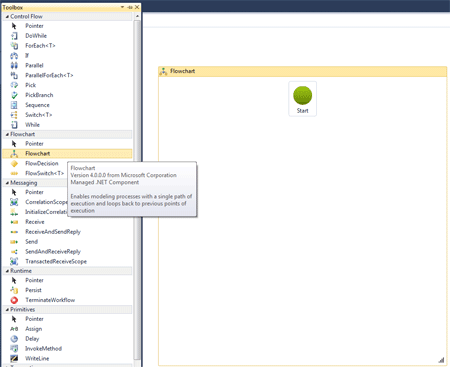This screenshot has height=367, width=450.
Task: Toggle auto-hide pin of the Toolbox
Action: click(130, 7)
